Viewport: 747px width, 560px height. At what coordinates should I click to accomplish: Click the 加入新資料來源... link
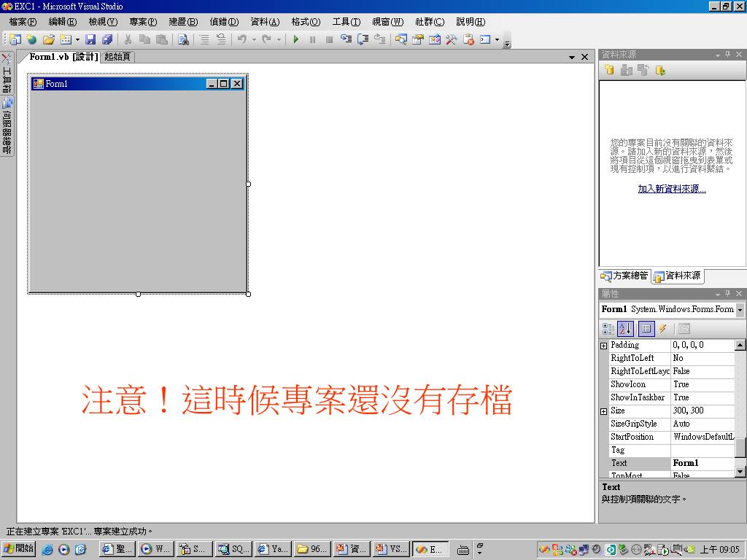[x=672, y=189]
